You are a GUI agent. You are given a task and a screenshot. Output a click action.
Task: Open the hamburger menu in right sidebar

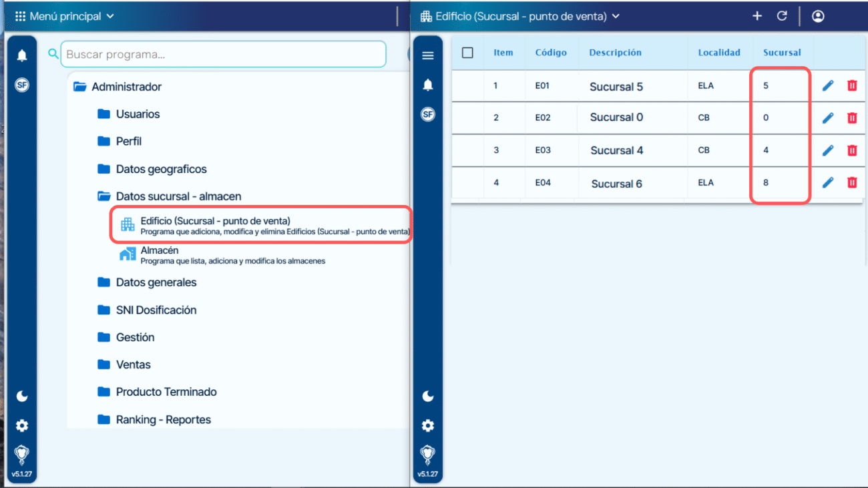tap(428, 55)
